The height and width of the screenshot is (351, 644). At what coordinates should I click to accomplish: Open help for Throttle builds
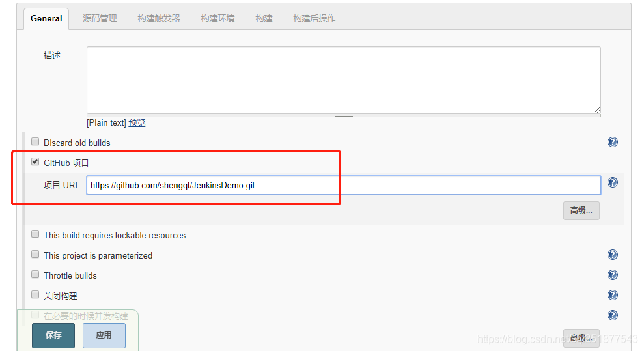pos(612,275)
